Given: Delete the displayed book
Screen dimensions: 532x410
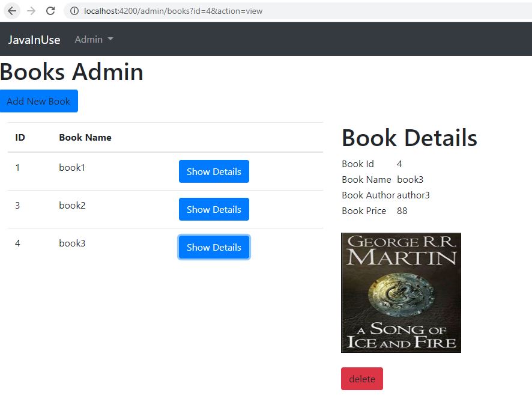Looking at the screenshot, I should coord(362,379).
